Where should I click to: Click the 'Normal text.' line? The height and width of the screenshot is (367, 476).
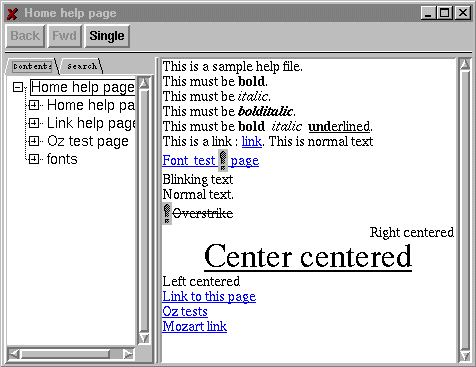(198, 195)
